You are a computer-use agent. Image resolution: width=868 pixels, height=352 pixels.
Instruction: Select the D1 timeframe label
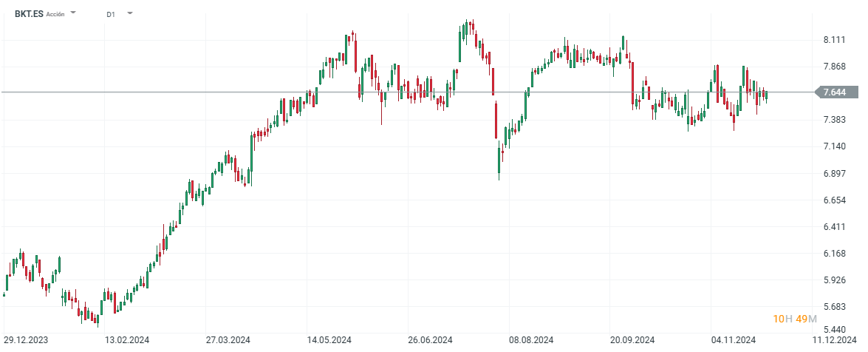tap(110, 14)
